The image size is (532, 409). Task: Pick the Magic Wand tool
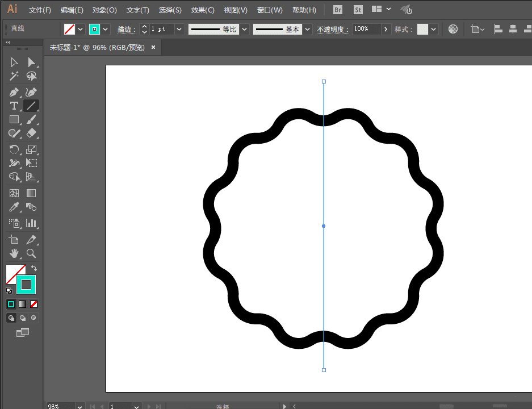(14, 76)
